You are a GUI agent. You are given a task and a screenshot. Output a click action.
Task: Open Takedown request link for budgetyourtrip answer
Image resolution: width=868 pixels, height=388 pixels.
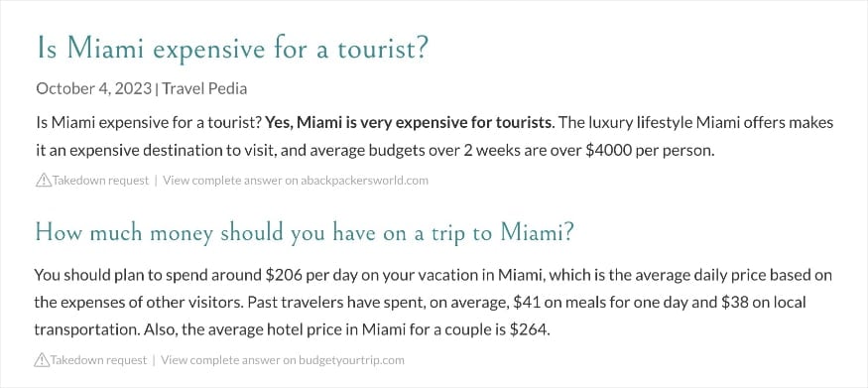click(98, 360)
